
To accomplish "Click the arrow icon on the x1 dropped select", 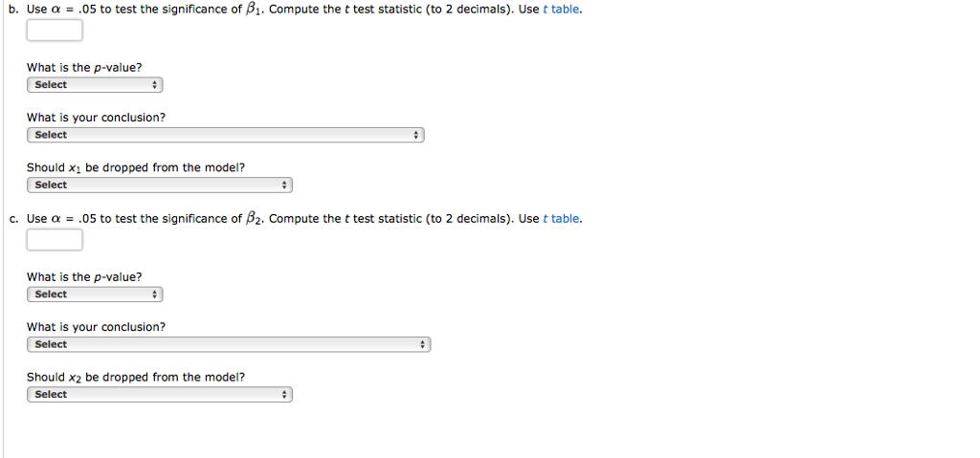I will tap(285, 185).
